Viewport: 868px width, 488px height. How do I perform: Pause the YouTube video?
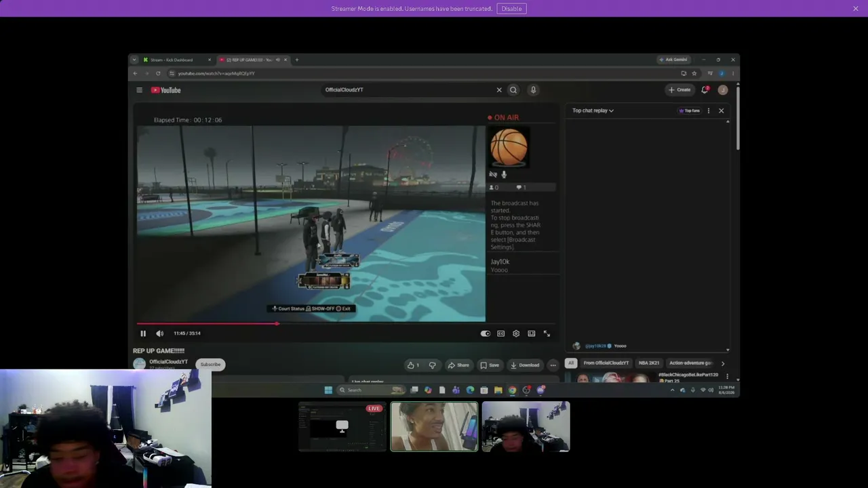pyautogui.click(x=143, y=333)
